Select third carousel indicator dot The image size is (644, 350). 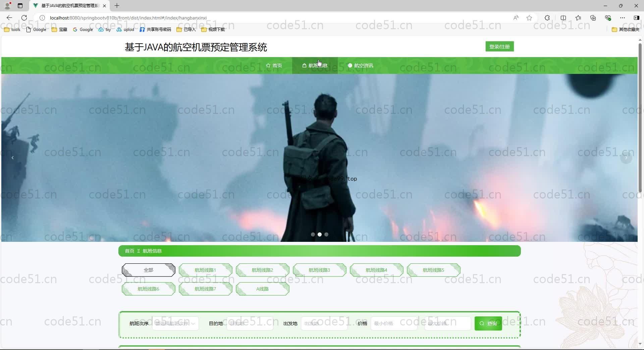click(x=326, y=234)
